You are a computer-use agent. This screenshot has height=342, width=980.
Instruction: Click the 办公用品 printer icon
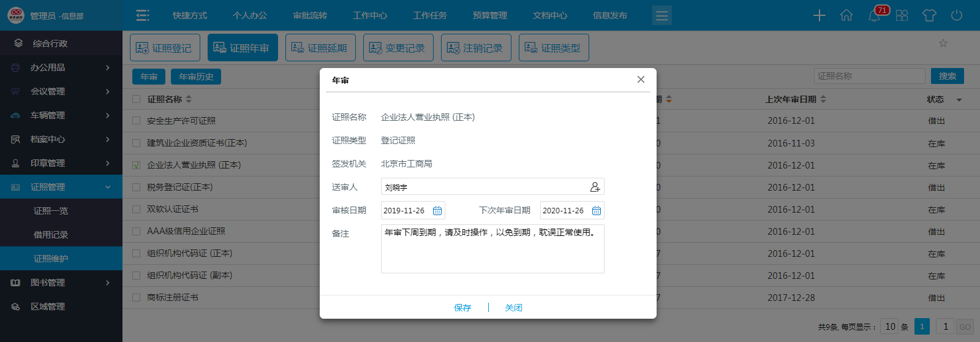pos(16,67)
